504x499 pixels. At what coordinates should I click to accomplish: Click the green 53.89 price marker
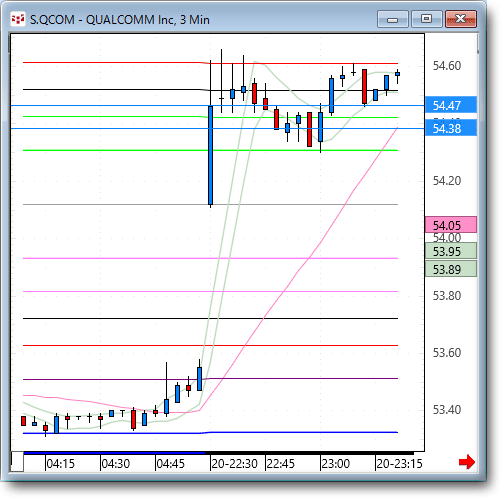click(x=451, y=269)
